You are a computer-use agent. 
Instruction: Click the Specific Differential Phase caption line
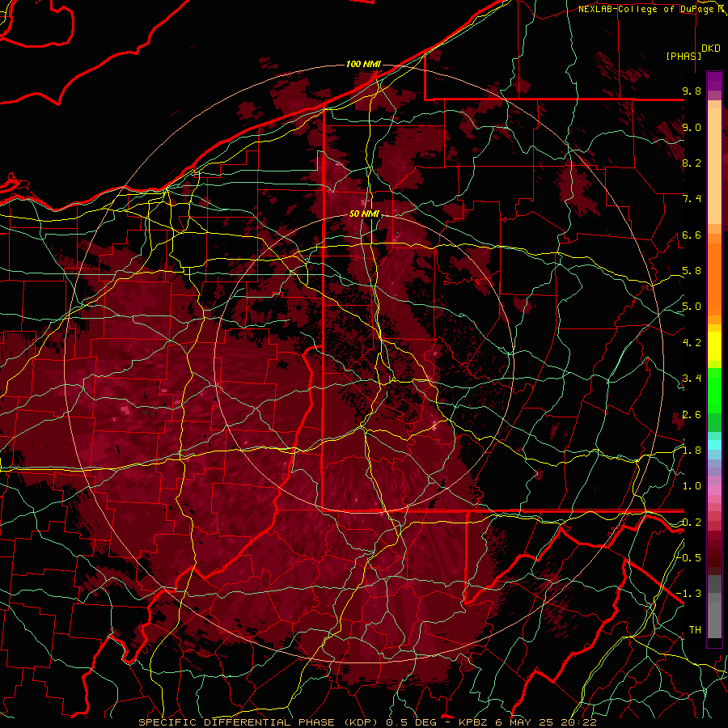pyautogui.click(x=368, y=722)
